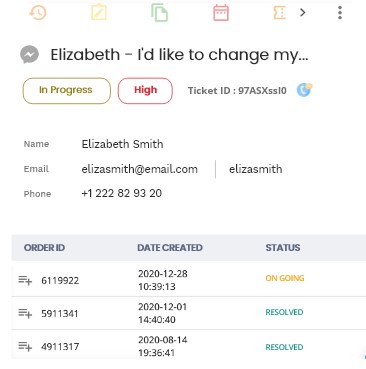This screenshot has height=369, width=366.
Task: Click the Messenger channel icon beside title
Action: (x=29, y=54)
